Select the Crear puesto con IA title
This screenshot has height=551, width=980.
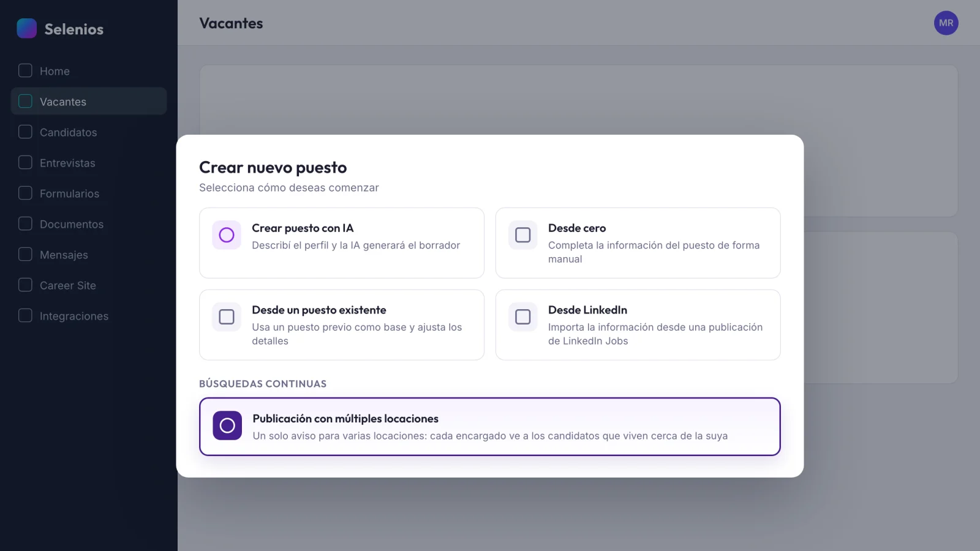pyautogui.click(x=303, y=228)
